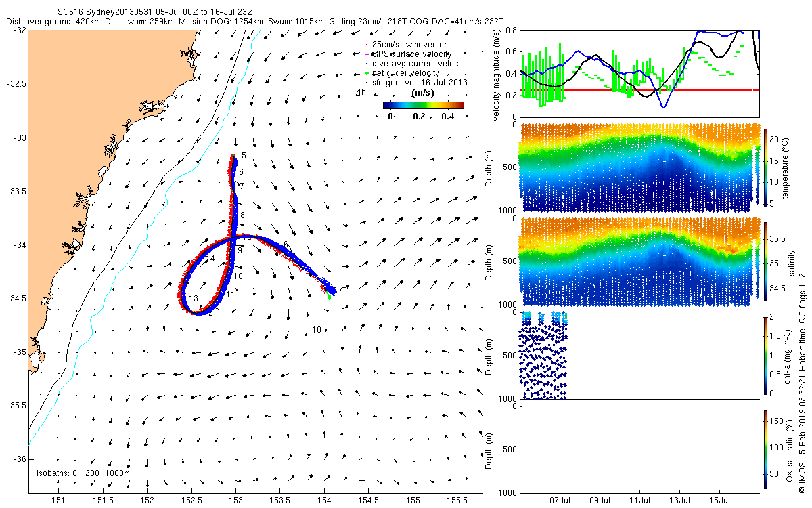
Task: Click day marker '10' on the glider track
Action: pos(238,276)
